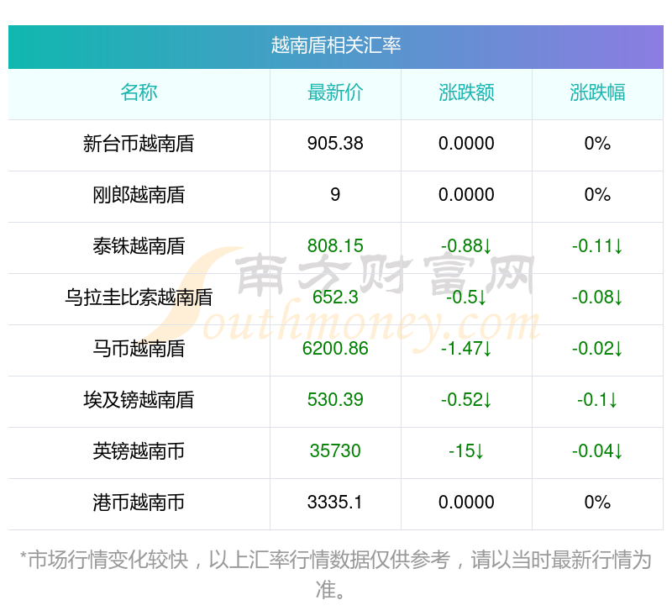Image resolution: width=672 pixels, height=616 pixels.
Task: Click 0% in the 刚郎越南盾 row
Action: 597,195
